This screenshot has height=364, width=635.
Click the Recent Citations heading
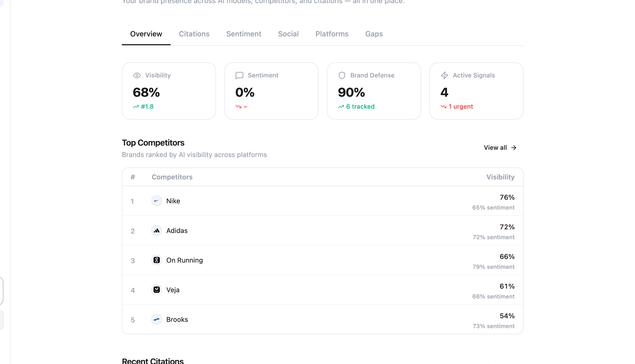click(153, 361)
